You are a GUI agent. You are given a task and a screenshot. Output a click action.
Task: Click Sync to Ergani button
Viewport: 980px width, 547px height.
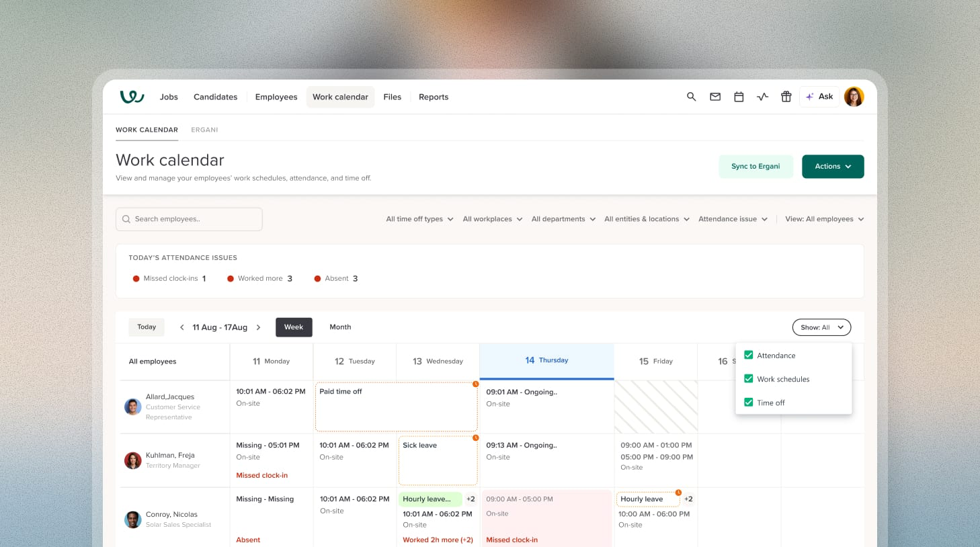[x=756, y=167]
